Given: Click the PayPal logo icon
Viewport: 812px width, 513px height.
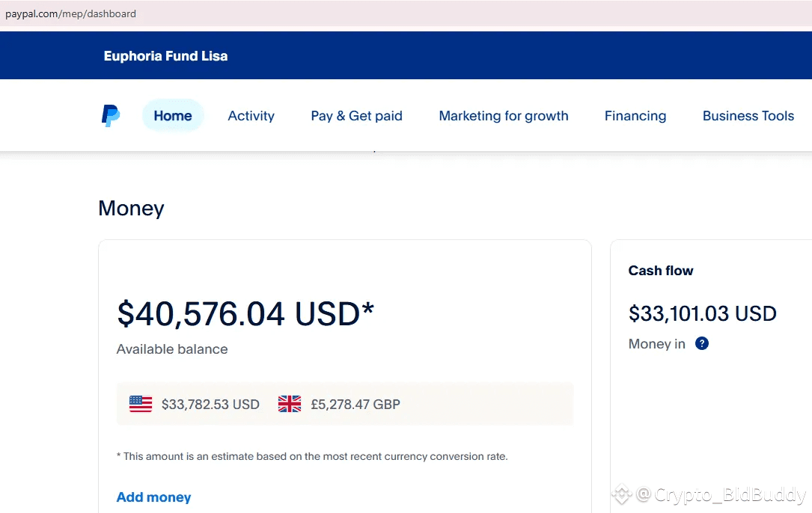Looking at the screenshot, I should click(111, 116).
